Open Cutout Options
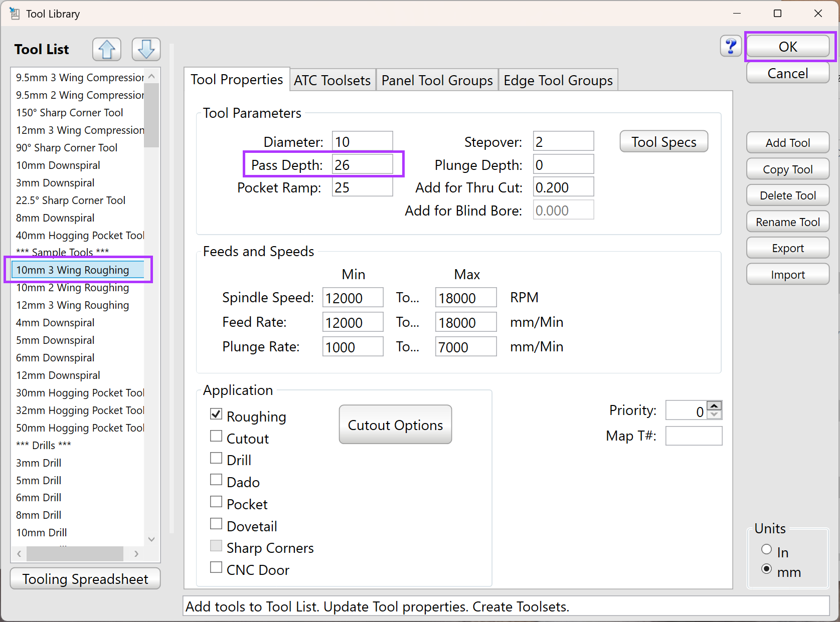840x622 pixels. (395, 425)
